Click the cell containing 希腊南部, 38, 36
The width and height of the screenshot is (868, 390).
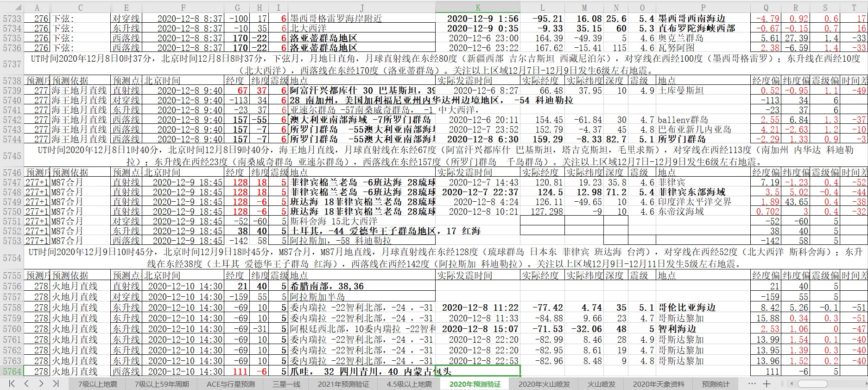pyautogui.click(x=361, y=286)
